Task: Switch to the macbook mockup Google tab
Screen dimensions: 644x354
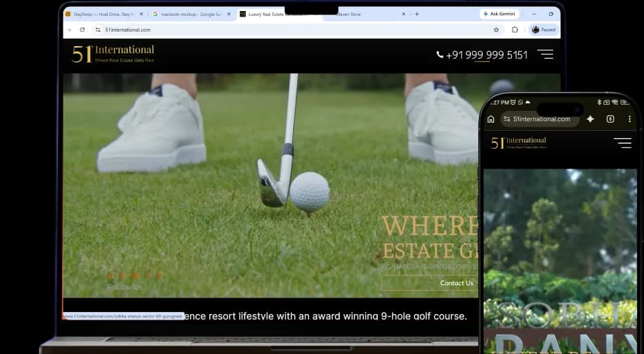Action: coord(190,14)
